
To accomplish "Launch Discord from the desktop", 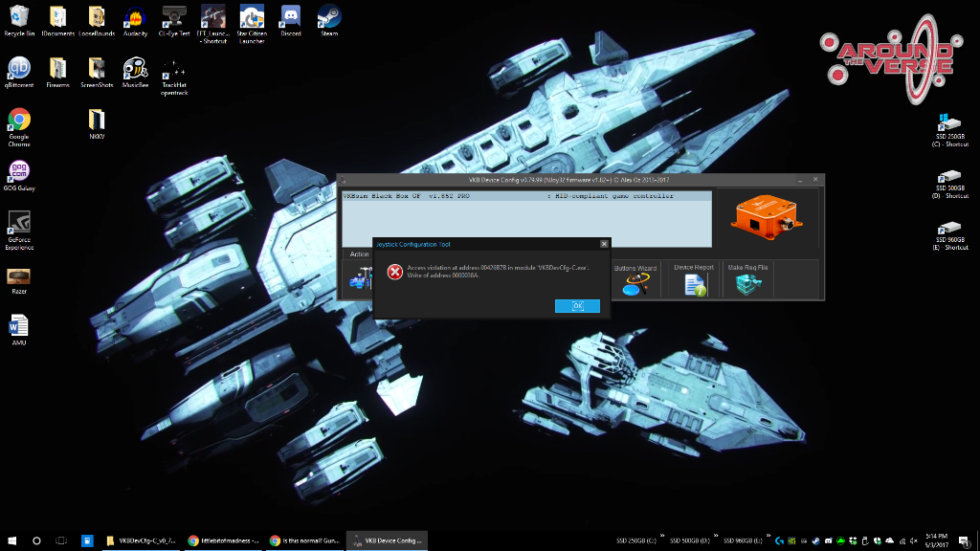I will point(291,19).
